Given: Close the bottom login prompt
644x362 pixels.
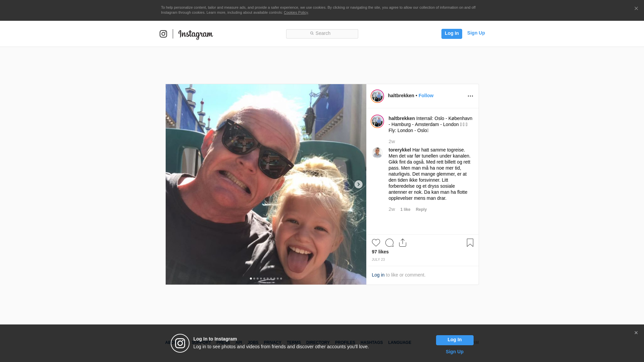Looking at the screenshot, I should (636, 333).
